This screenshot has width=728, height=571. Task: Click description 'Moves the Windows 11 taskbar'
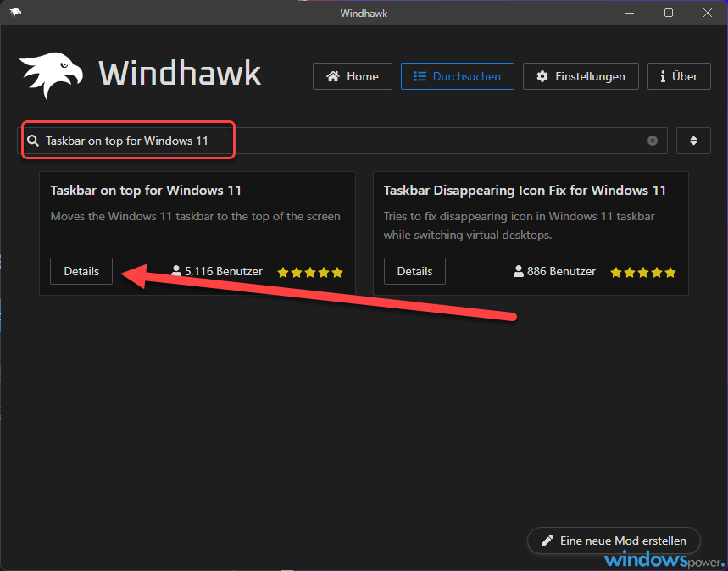pos(195,216)
